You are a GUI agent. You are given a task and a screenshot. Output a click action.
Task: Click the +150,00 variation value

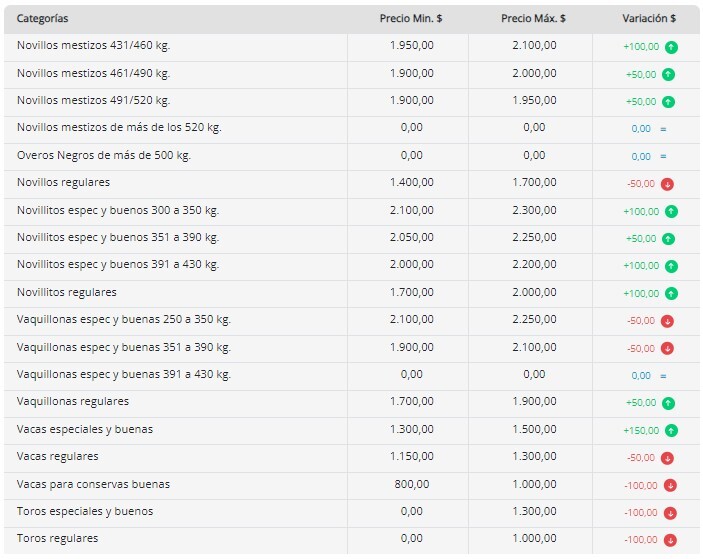tap(640, 431)
